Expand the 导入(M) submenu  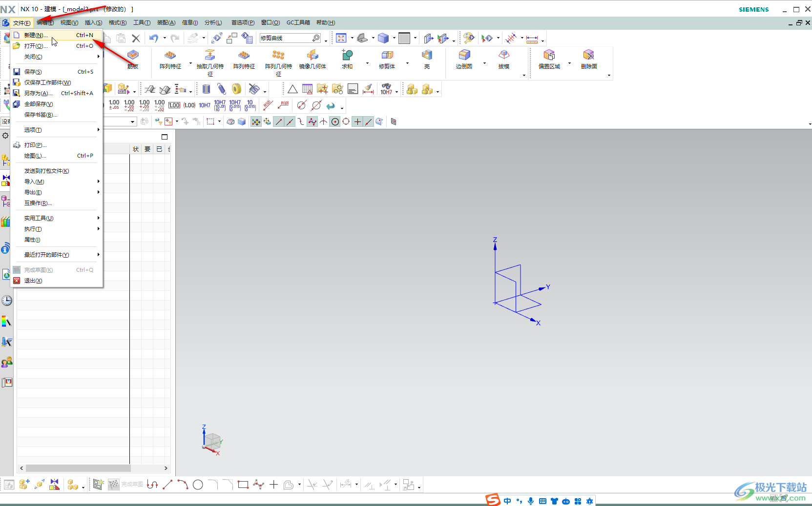click(57, 182)
